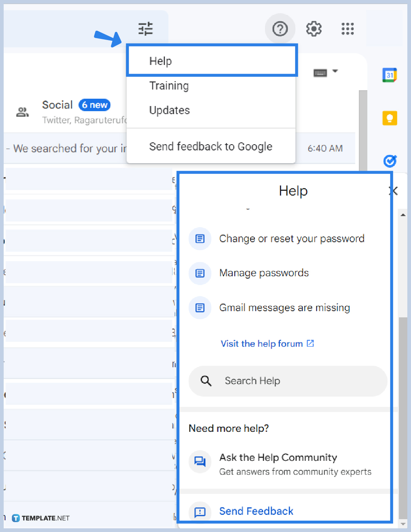The height and width of the screenshot is (532, 411).
Task: Select the Social category tab
Action: pos(58,105)
